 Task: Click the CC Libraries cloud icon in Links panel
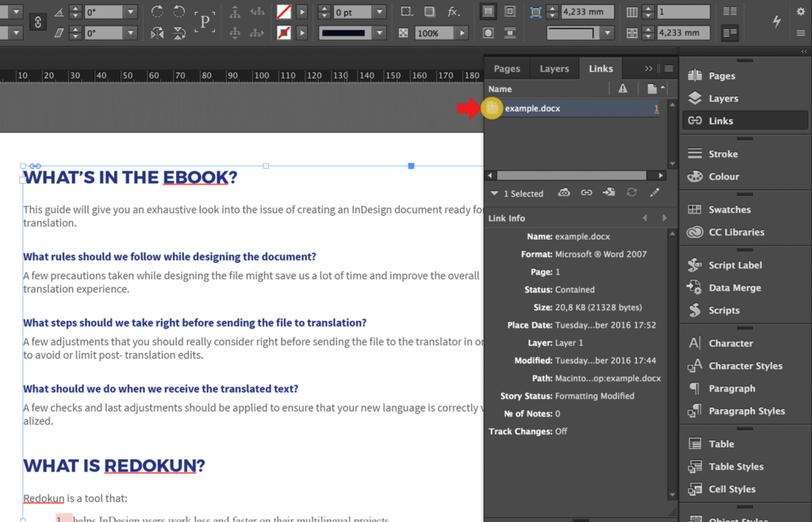coord(565,193)
